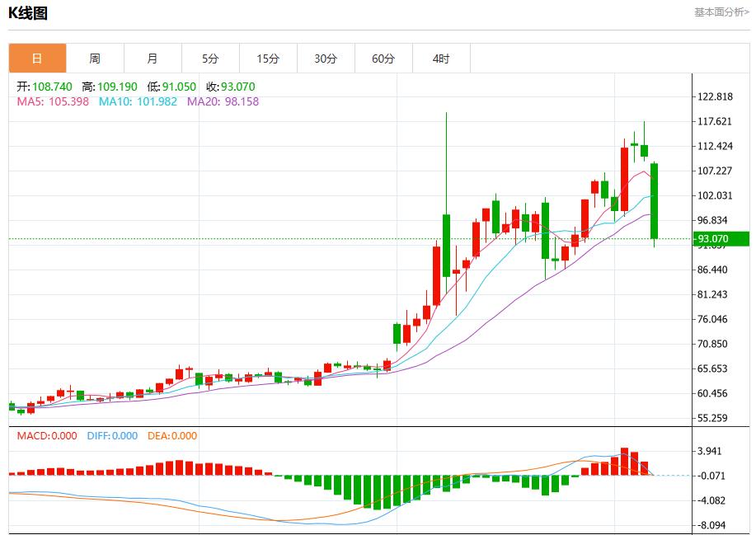The width and height of the screenshot is (756, 535).
Task: Click the MA20 indicator legend
Action: click(223, 101)
